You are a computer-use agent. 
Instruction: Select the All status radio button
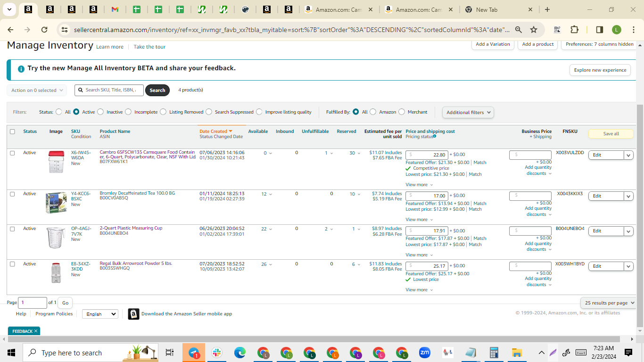pos(59,112)
